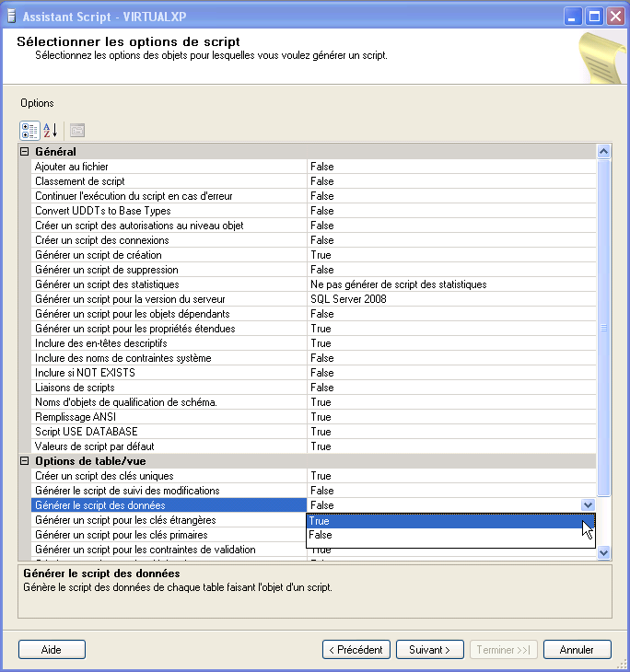This screenshot has width=630, height=672.
Task: Click the Suivant button
Action: tap(429, 650)
